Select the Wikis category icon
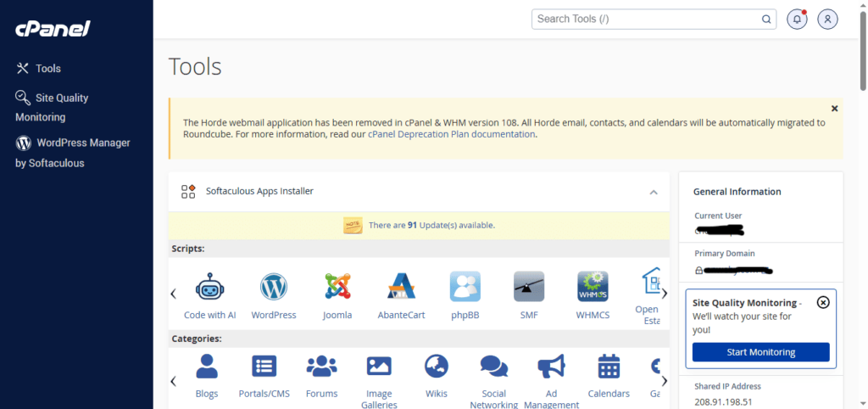 437,367
